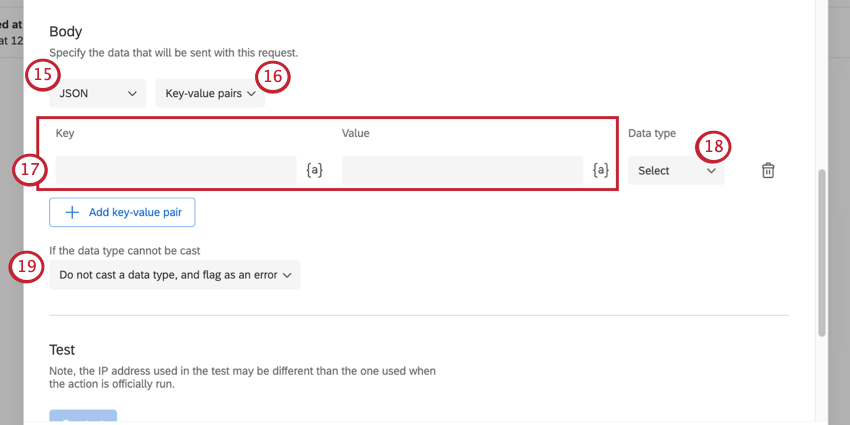
Task: Open the Data type Select dropdown
Action: [x=676, y=171]
